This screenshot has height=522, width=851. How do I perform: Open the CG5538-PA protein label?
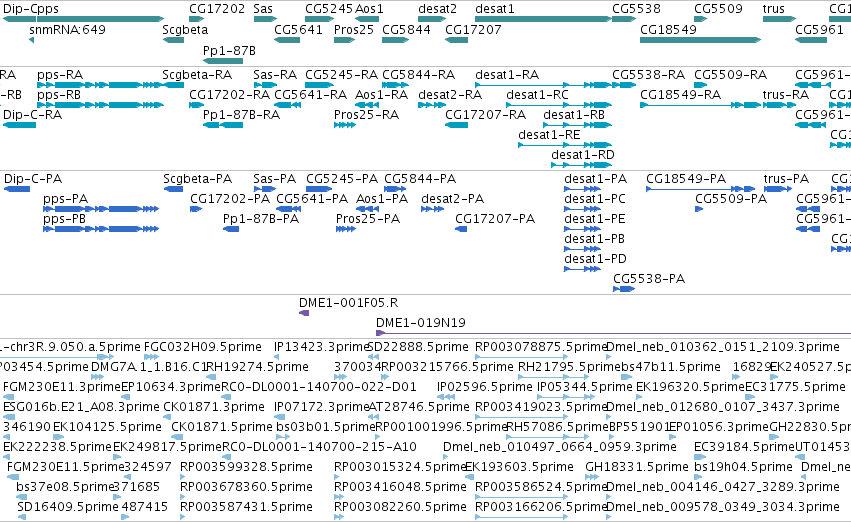point(649,279)
